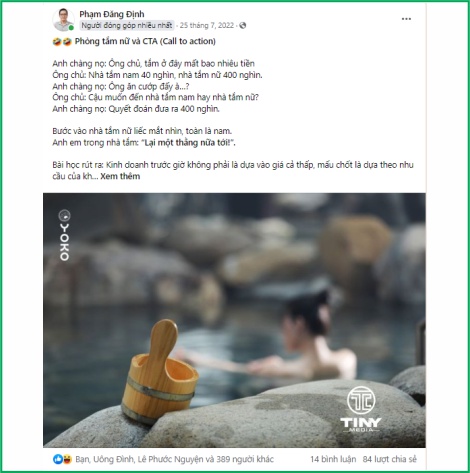Click the wooden bucket in the photo
470x473 pixels.
click(x=159, y=372)
